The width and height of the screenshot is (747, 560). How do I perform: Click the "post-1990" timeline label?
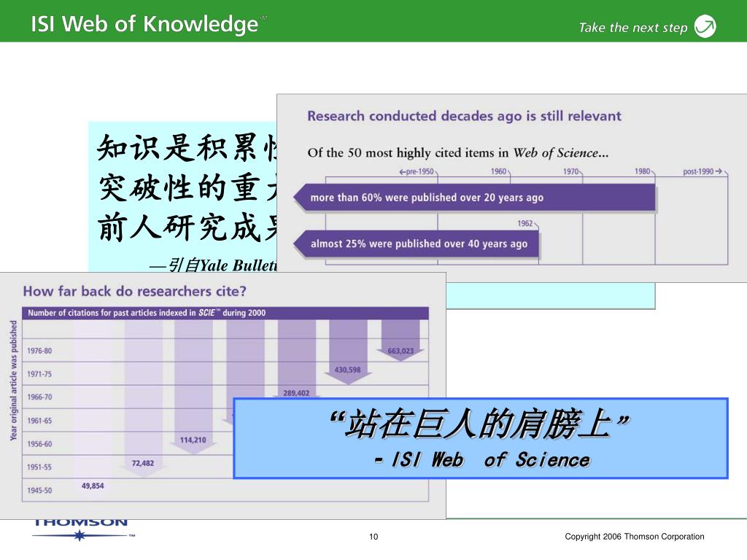pyautogui.click(x=703, y=171)
